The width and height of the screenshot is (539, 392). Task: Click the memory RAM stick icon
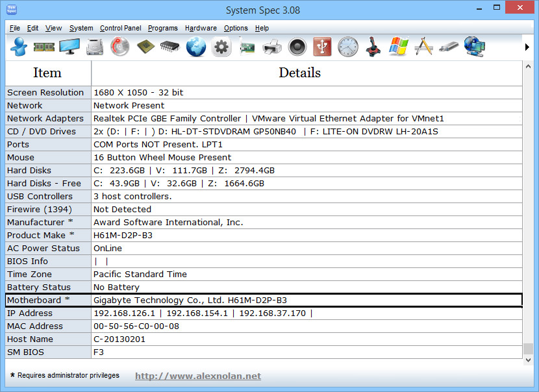[44, 47]
